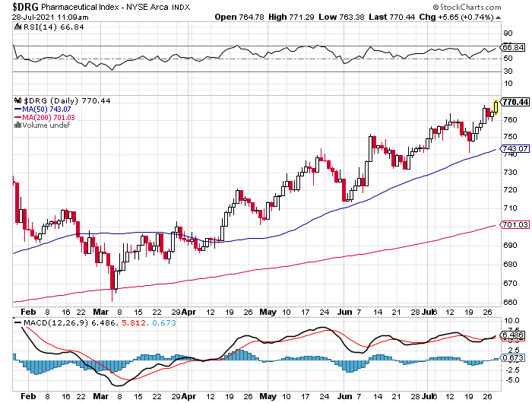Click the 6.486 MACD value tag on right axis
This screenshot has height=403, width=532.
tap(513, 335)
